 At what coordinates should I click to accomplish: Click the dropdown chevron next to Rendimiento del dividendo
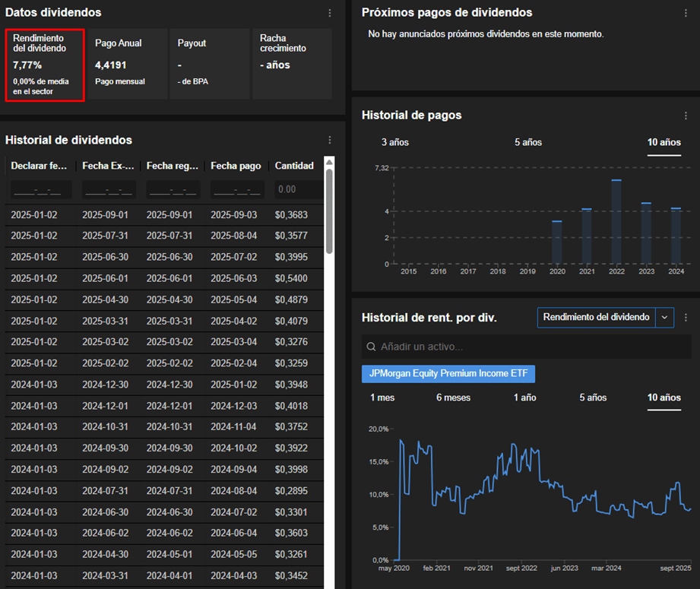664,317
